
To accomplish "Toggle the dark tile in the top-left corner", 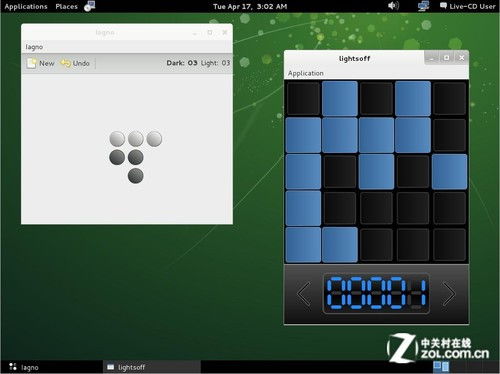I will [x=303, y=98].
